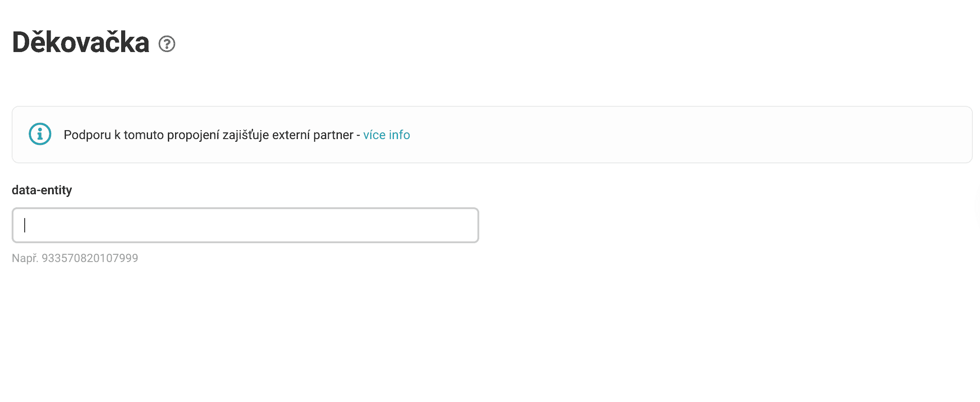Click the number 933570820107999 in the hint
The width and height of the screenshot is (980, 402).
click(90, 258)
